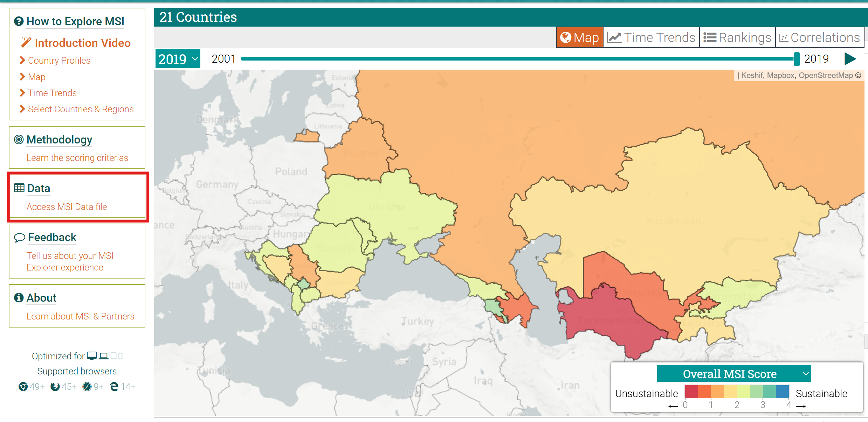Click the help question-mark icon
The image size is (868, 422).
point(19,21)
